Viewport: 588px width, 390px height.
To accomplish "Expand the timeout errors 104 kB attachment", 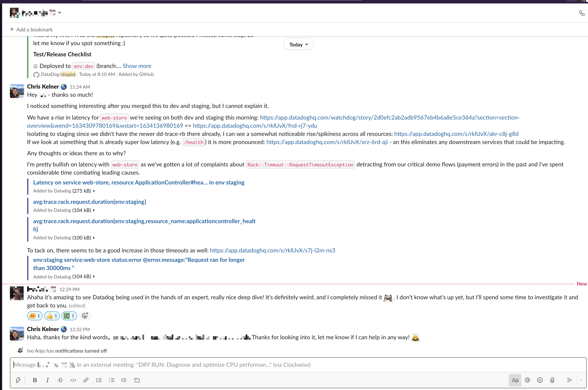I will tap(94, 276).
